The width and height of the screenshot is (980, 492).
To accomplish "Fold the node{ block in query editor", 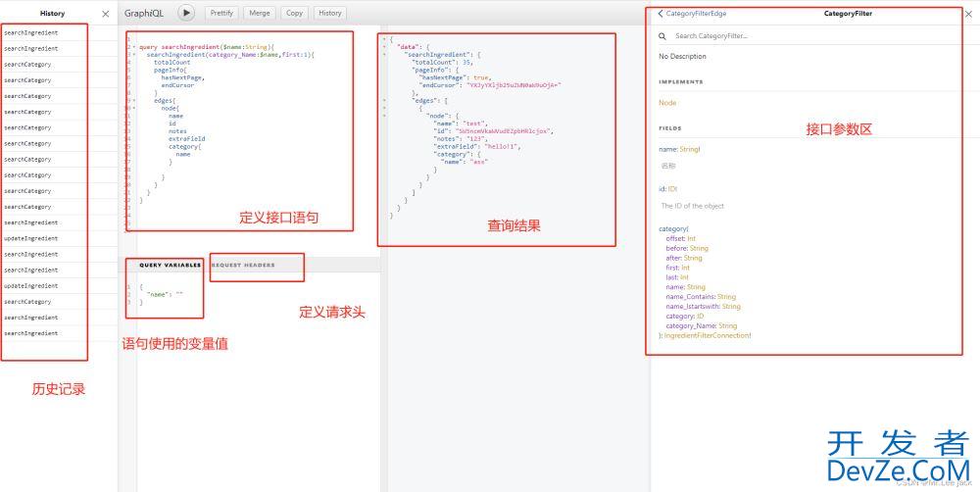I will click(x=133, y=108).
